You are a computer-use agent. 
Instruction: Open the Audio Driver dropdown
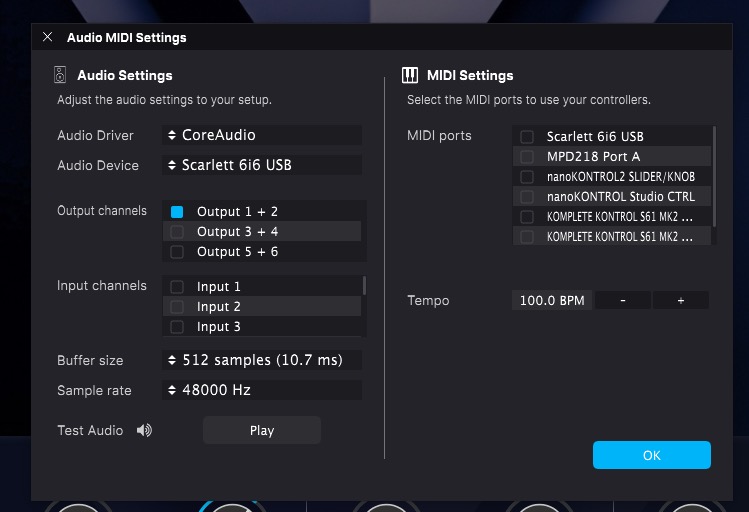[x=261, y=135]
